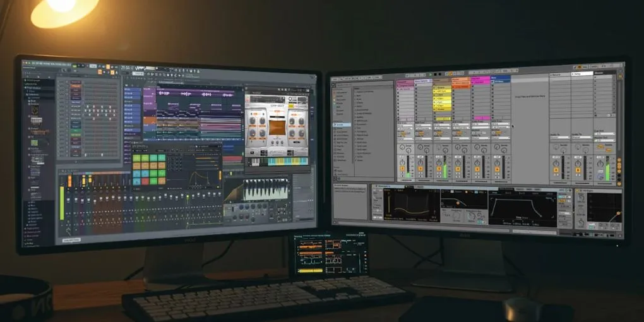Open the pink track's Audio To dropdown
Image resolution: width=644 pixels, height=322 pixels.
pos(405,138)
